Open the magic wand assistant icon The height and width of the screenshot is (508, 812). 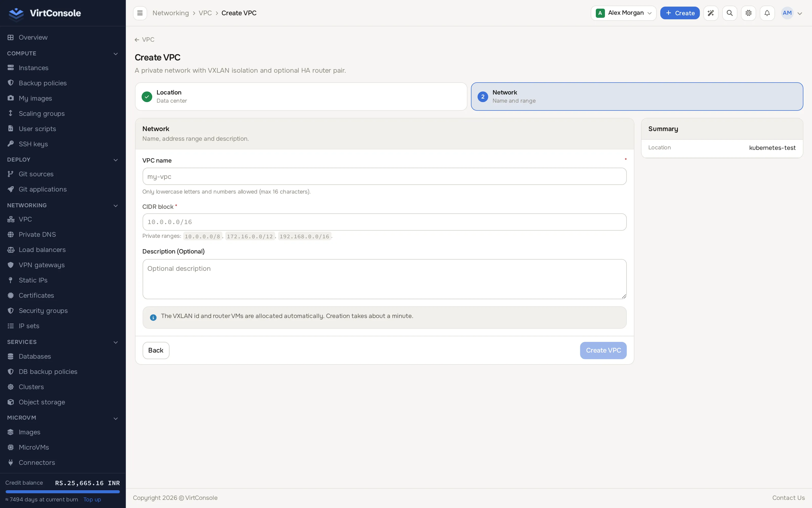click(711, 13)
